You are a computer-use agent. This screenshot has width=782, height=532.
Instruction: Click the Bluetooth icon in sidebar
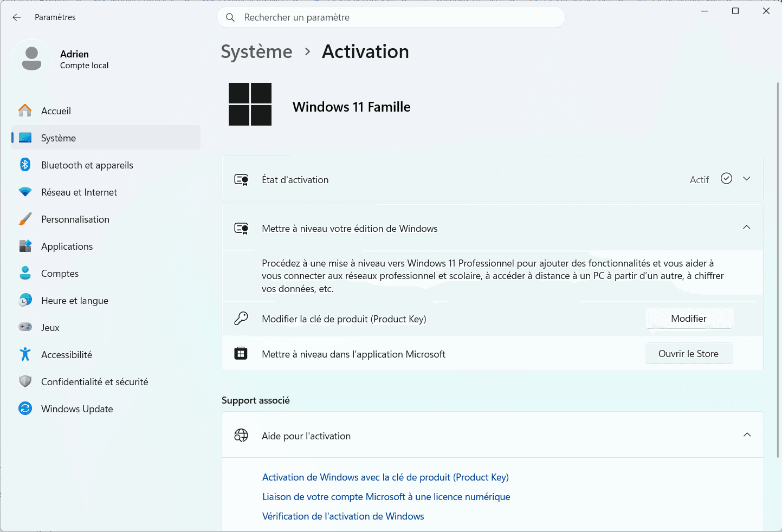click(x=25, y=165)
